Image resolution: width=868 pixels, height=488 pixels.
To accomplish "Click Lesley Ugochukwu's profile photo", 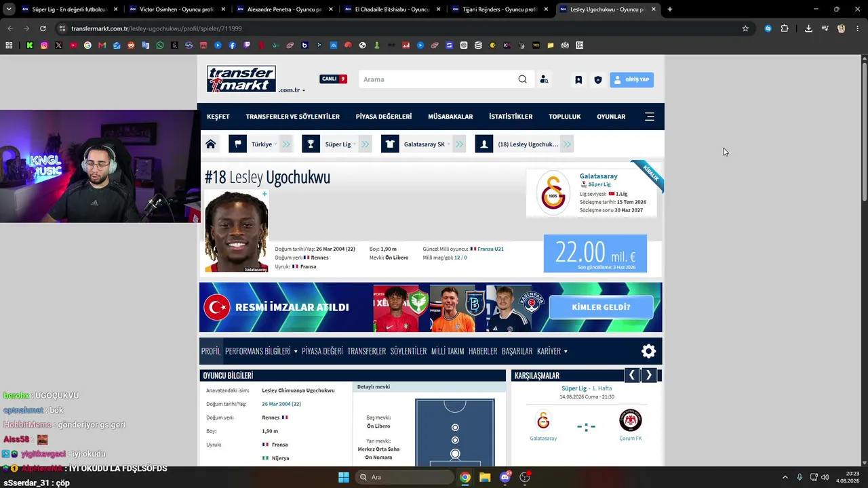I will pos(237,232).
